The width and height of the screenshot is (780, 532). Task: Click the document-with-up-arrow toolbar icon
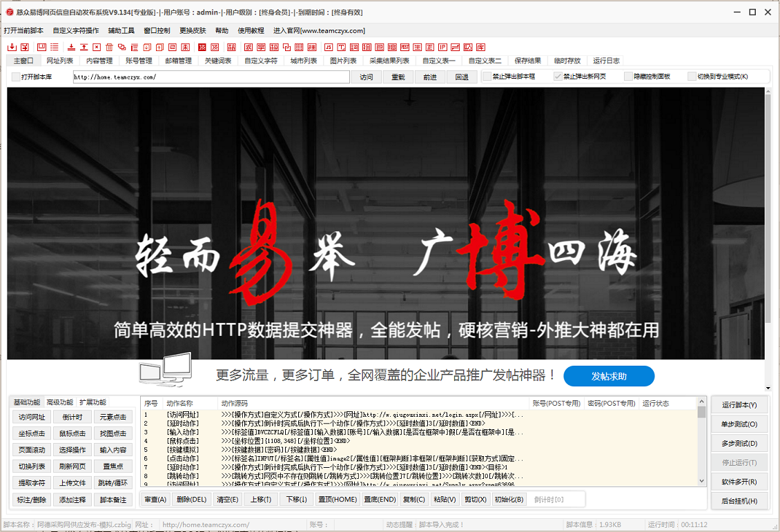tap(159, 47)
